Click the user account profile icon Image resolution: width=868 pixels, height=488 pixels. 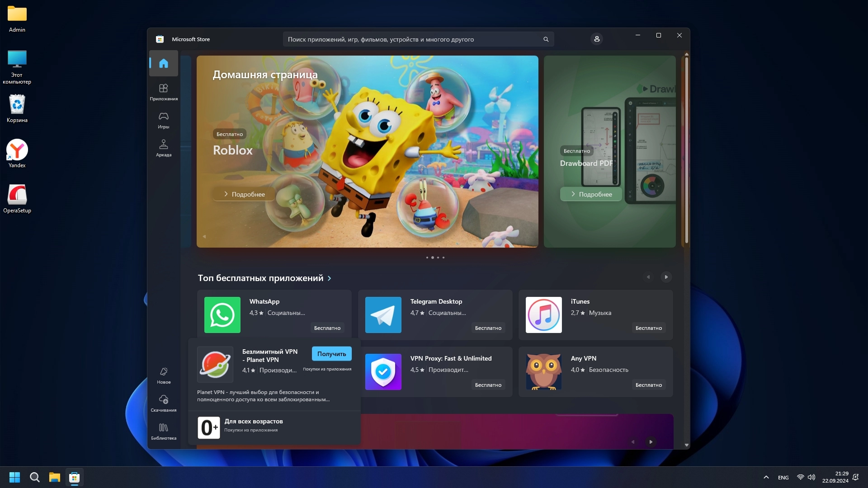click(597, 39)
